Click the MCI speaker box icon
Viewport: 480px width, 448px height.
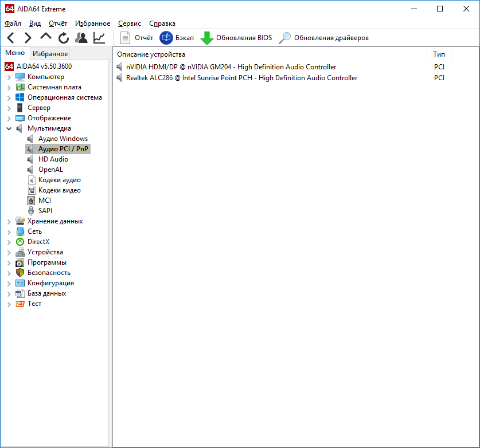(x=31, y=201)
